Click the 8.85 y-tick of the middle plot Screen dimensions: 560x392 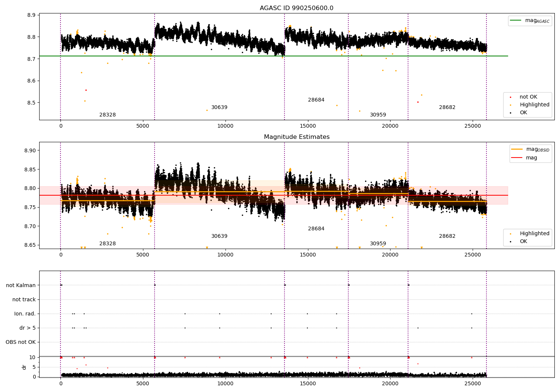(x=30, y=169)
